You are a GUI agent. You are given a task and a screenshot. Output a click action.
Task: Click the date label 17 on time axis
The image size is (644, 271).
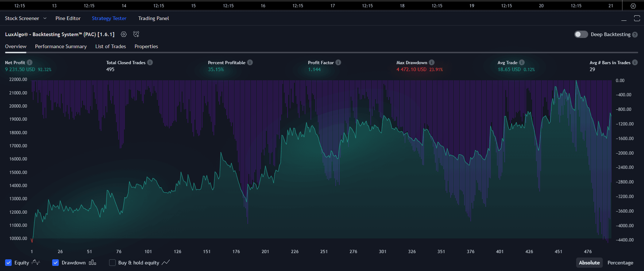coord(333,6)
